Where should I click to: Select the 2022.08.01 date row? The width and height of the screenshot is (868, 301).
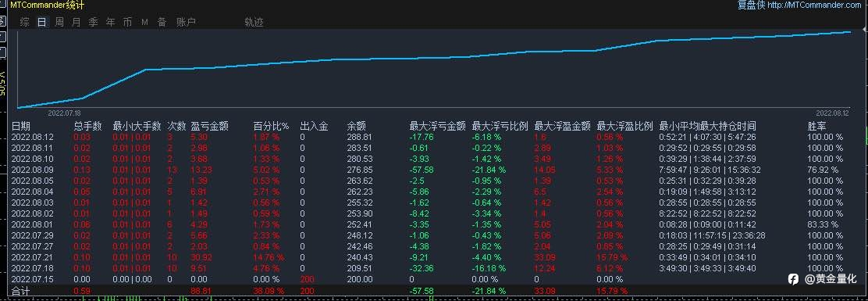click(33, 224)
